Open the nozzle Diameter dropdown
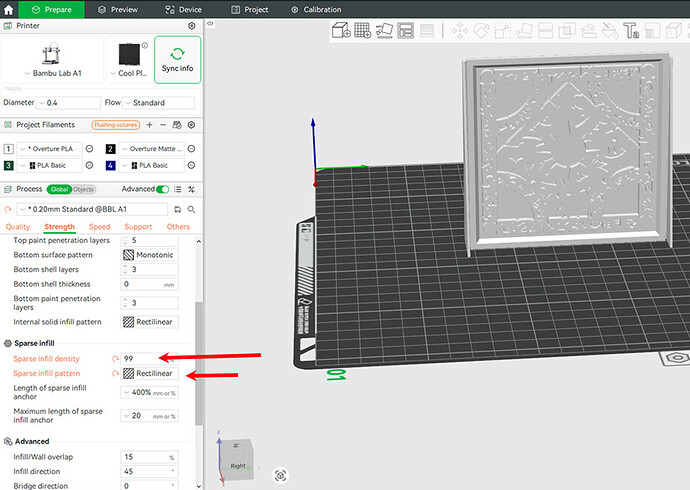The height and width of the screenshot is (490, 690). coord(68,102)
